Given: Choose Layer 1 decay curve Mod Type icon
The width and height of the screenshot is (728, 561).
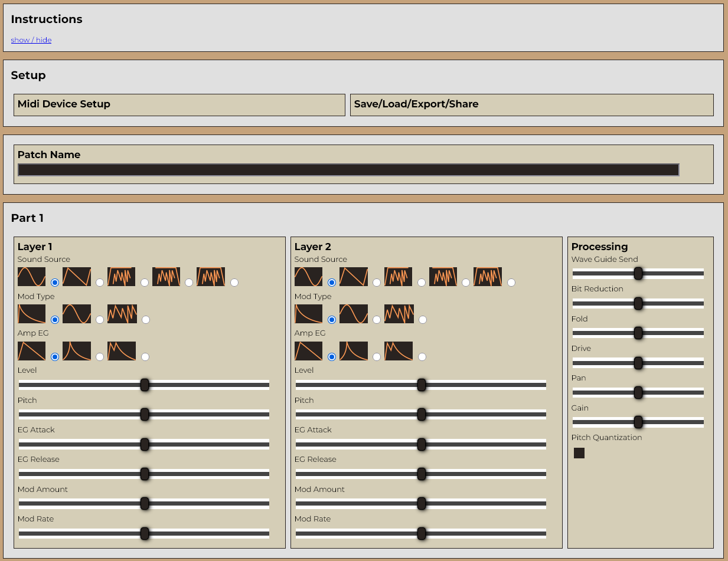Looking at the screenshot, I should tap(31, 314).
